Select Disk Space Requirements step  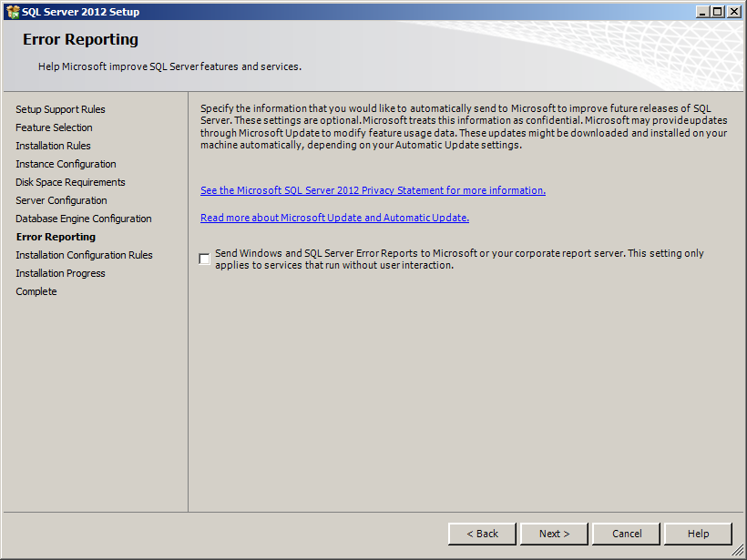(70, 182)
